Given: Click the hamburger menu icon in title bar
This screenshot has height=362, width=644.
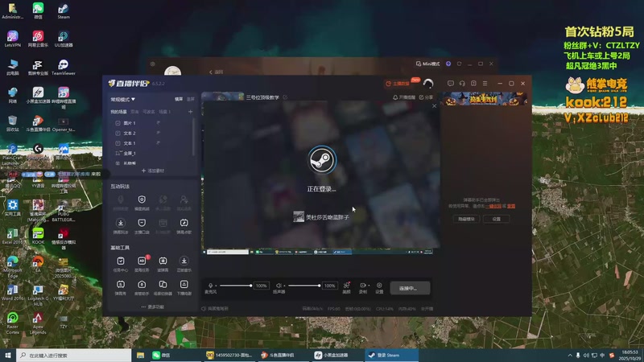Looking at the screenshot, I should [x=485, y=84].
